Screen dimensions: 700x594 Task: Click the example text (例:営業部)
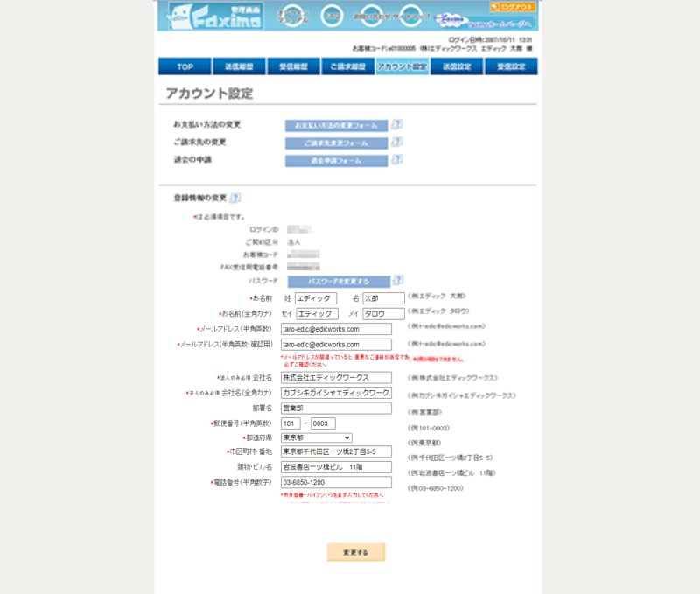(424, 412)
